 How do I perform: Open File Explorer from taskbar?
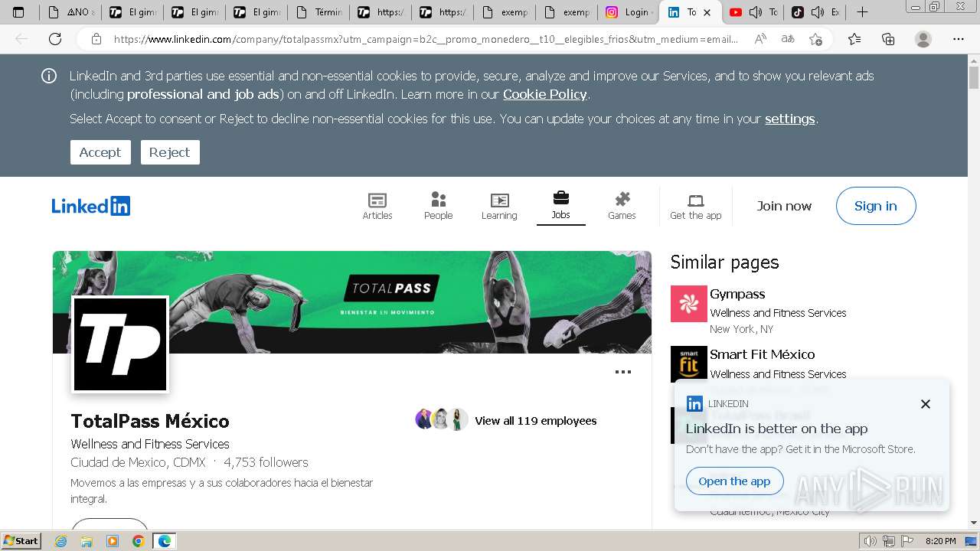87,541
